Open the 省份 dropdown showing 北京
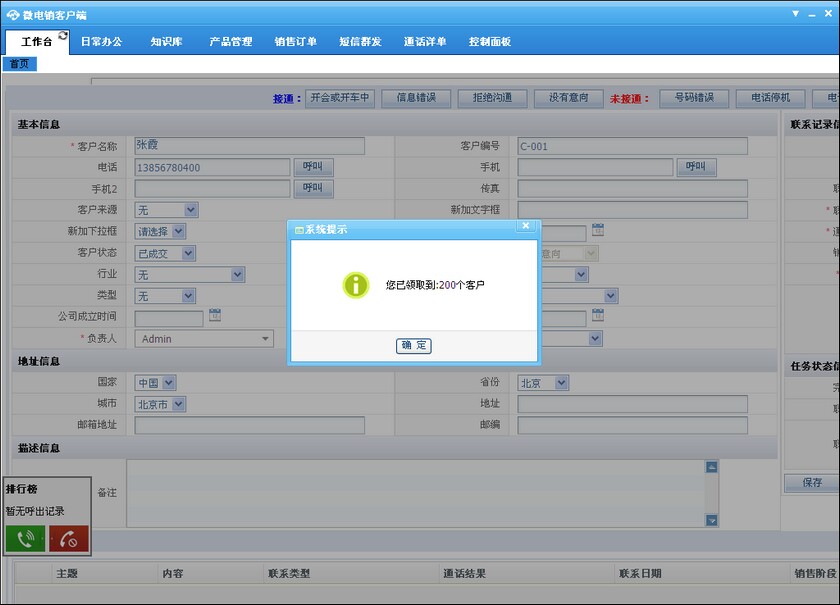 click(561, 383)
